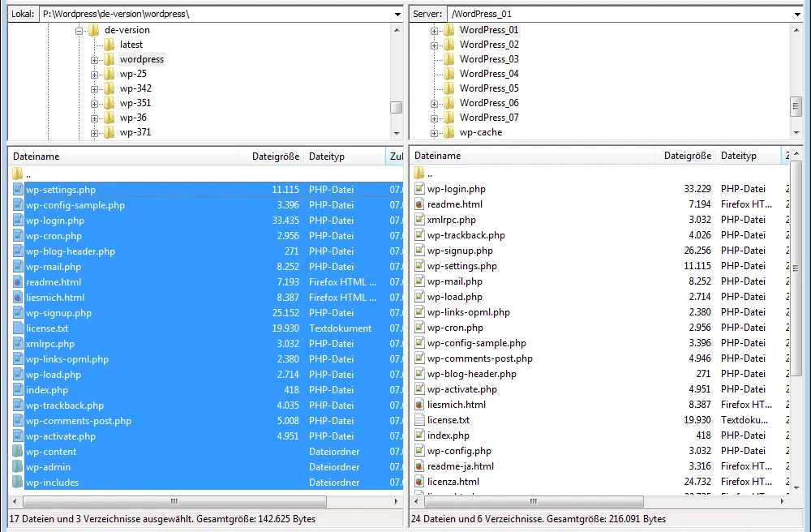Click the server tree vertical scrollbar thumb
This screenshot has height=532, width=811.
click(x=796, y=106)
